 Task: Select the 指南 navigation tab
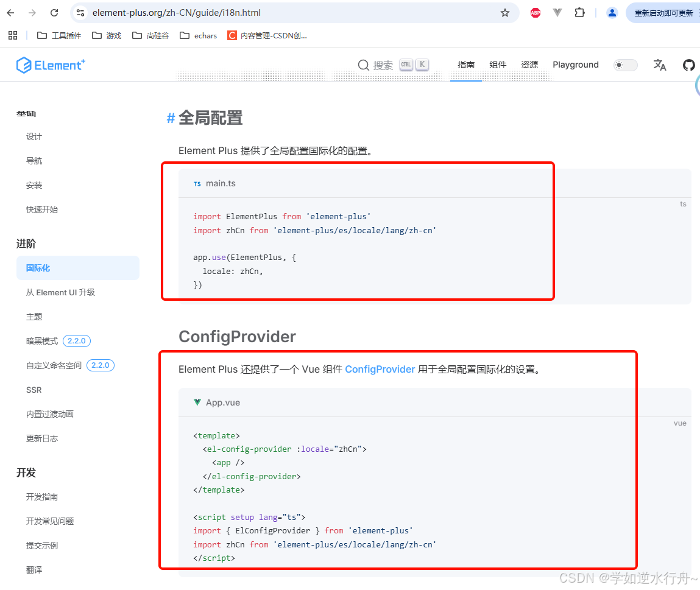pos(465,65)
